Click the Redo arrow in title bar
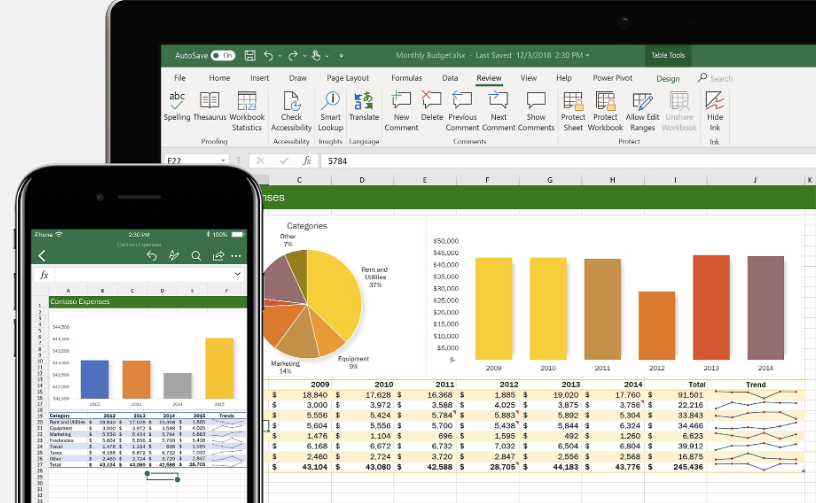This screenshot has height=503, width=816. click(292, 55)
